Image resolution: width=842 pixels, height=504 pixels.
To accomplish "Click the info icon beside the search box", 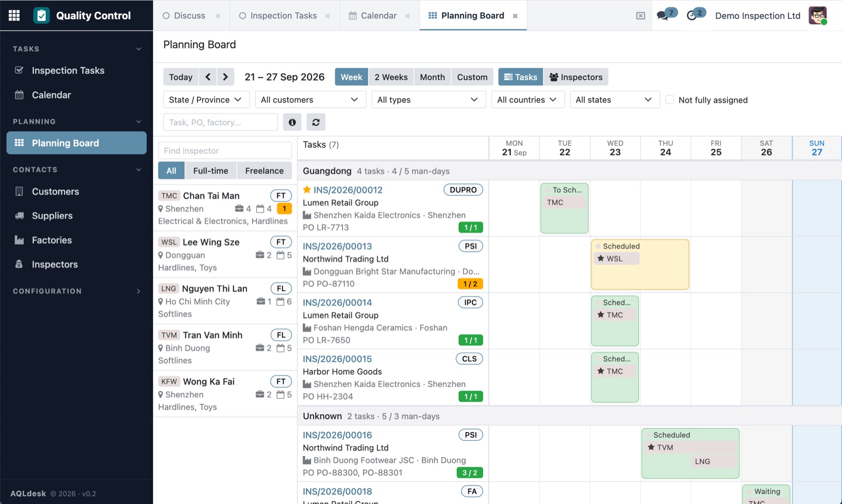I will (x=292, y=122).
